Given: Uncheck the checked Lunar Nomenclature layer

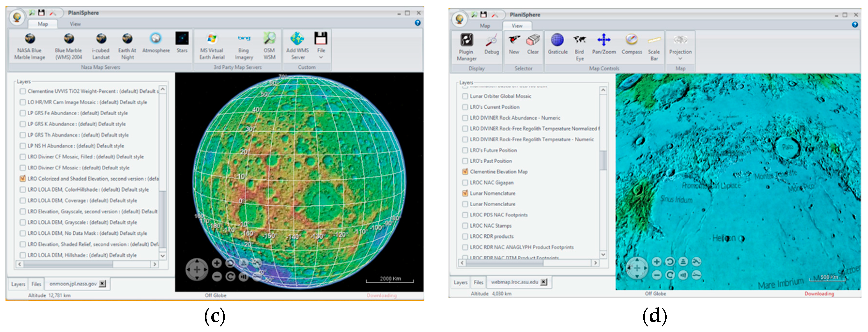Looking at the screenshot, I should [x=465, y=193].
